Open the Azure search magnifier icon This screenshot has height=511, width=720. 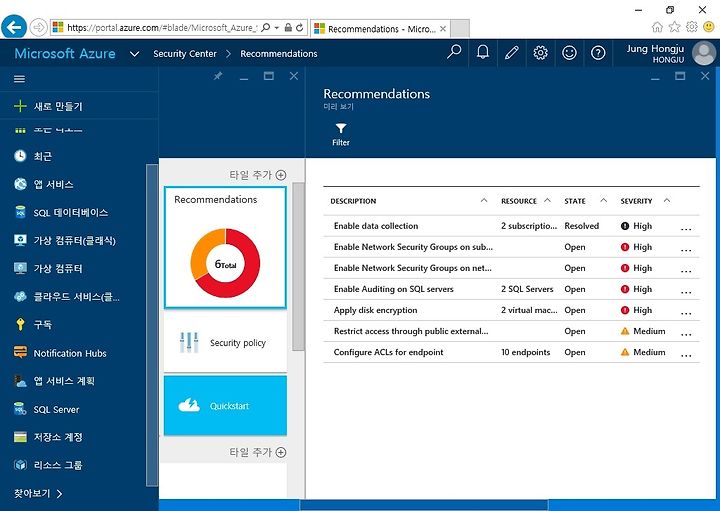click(454, 52)
